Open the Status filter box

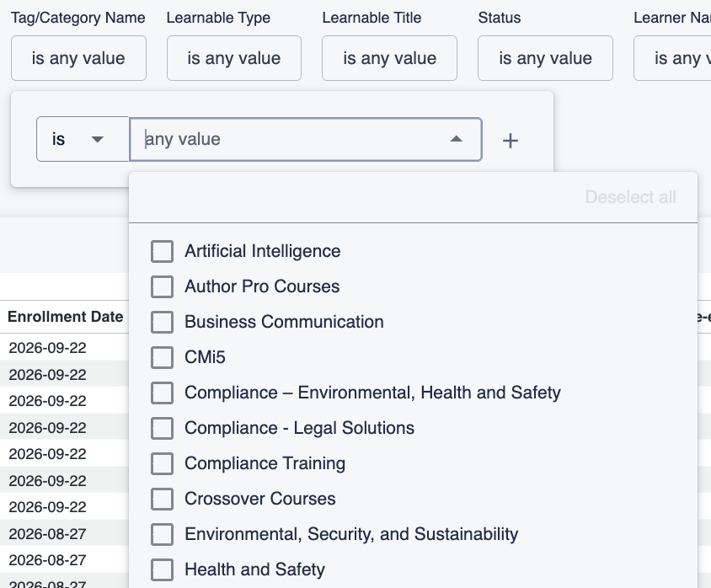click(546, 58)
